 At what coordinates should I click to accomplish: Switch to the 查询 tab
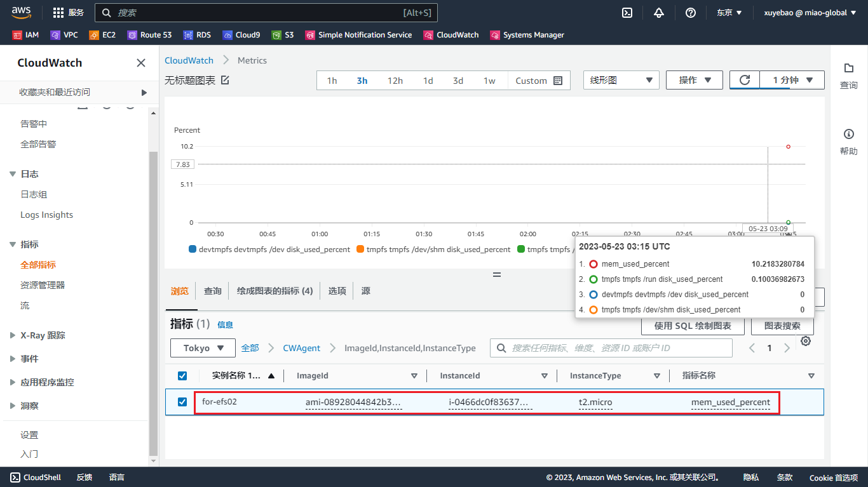tap(213, 291)
